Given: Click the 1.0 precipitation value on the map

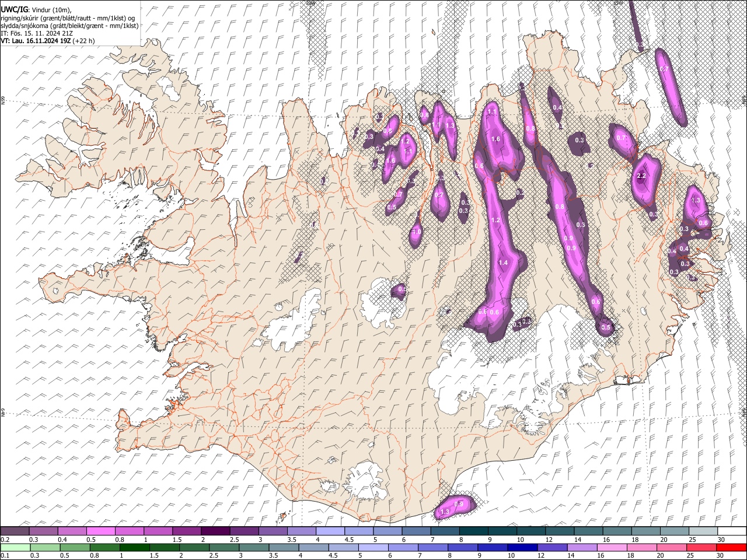Looking at the screenshot, I should [x=417, y=232].
